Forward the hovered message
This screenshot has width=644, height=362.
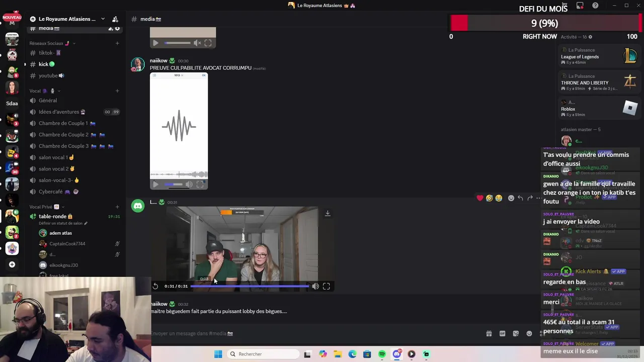[x=530, y=198]
